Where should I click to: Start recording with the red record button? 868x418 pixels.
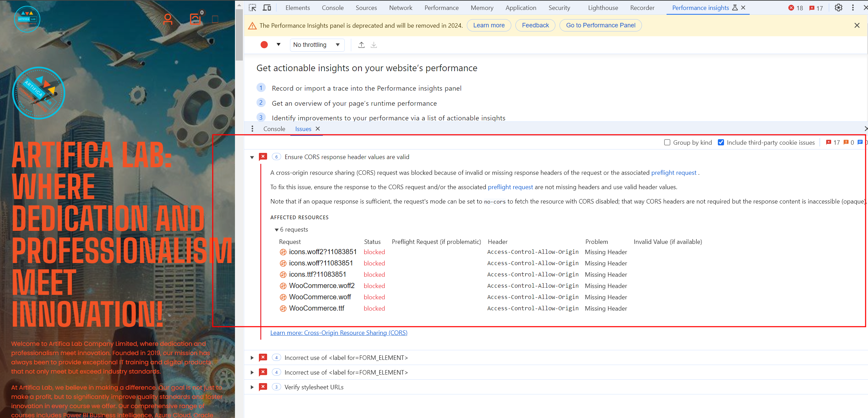[264, 45]
